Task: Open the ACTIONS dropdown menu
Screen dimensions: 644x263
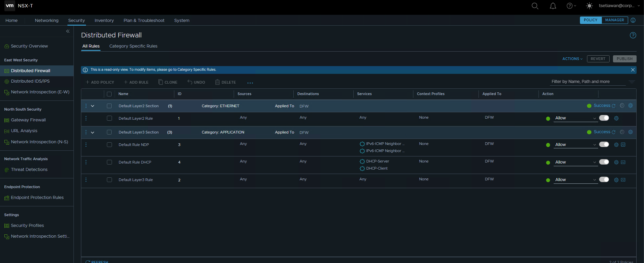Action: tap(572, 59)
